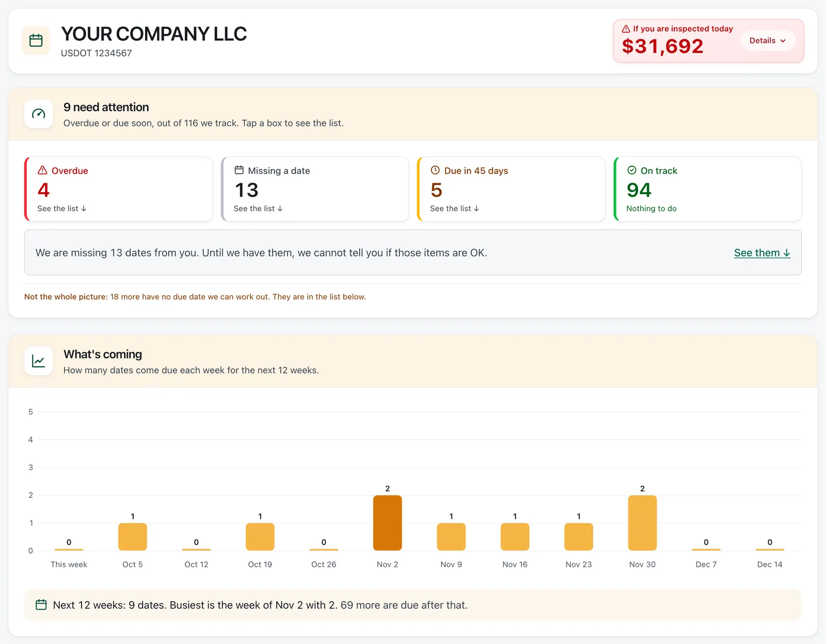
Task: Click the gauge icon next to 9 need attention
Action: (x=39, y=114)
